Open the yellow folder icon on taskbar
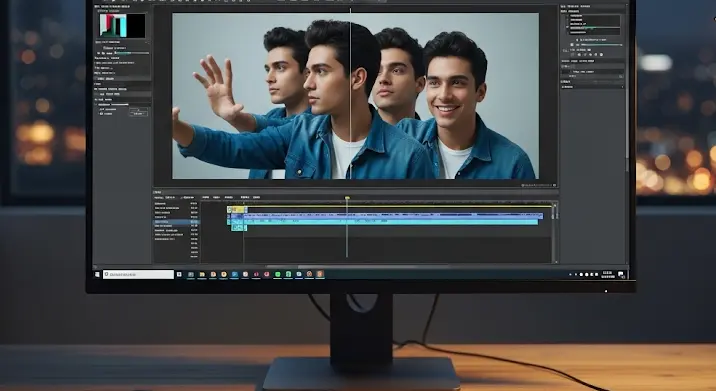The width and height of the screenshot is (716, 391). click(201, 275)
